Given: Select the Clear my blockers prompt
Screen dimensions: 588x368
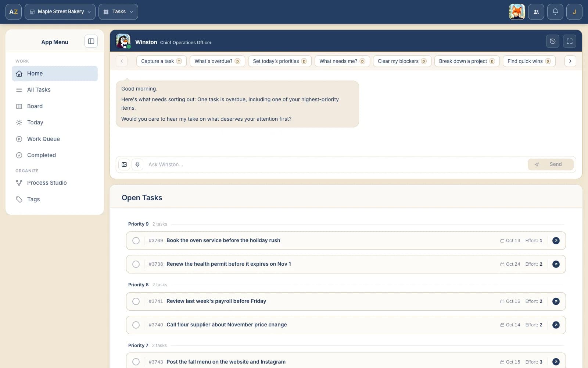Looking at the screenshot, I should click(402, 61).
